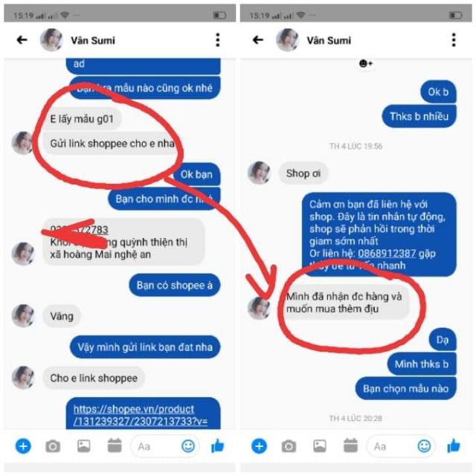Screen dimensions: 476x476
Task: Open camera in left chat toolbar
Action: click(53, 446)
